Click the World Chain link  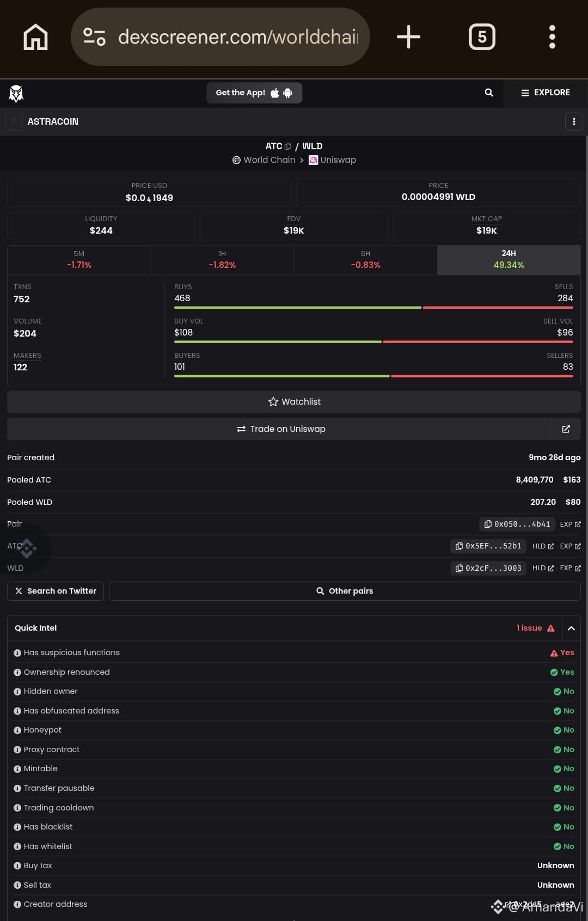[x=264, y=160]
